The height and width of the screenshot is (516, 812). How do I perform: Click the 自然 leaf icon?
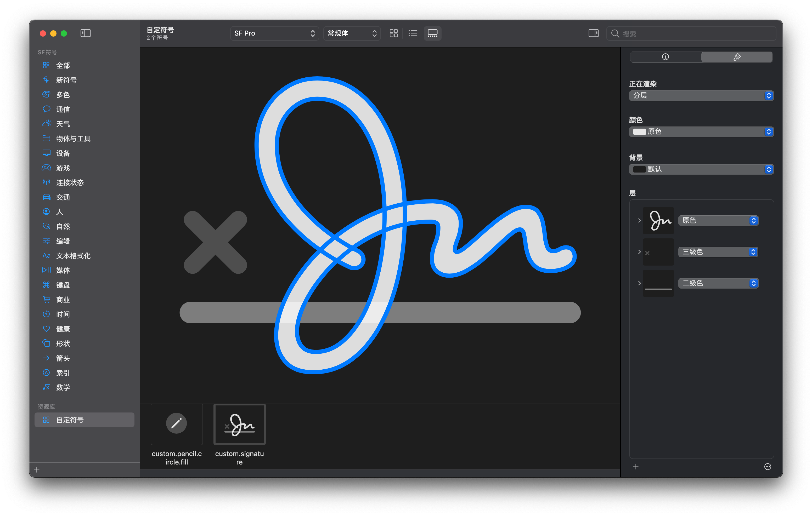point(46,226)
